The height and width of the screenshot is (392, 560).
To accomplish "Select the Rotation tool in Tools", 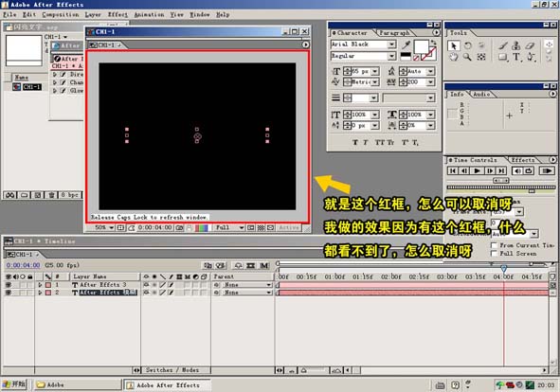I will (x=467, y=45).
